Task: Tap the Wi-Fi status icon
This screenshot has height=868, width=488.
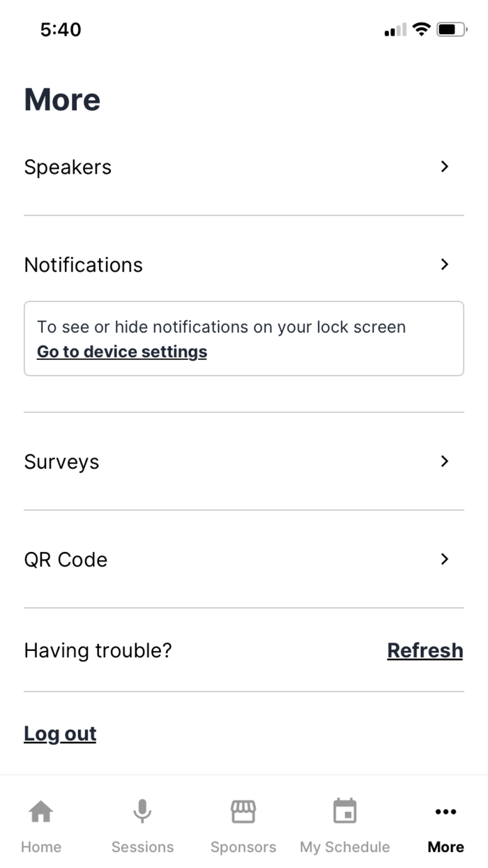Action: tap(421, 29)
